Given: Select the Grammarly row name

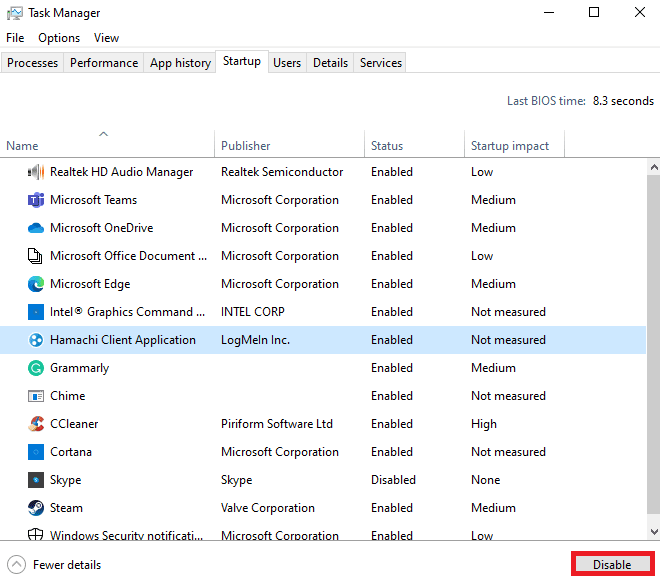Looking at the screenshot, I should pos(80,368).
